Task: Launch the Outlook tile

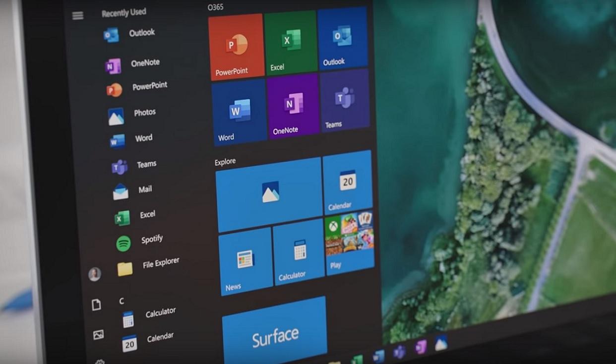Action: (x=343, y=38)
